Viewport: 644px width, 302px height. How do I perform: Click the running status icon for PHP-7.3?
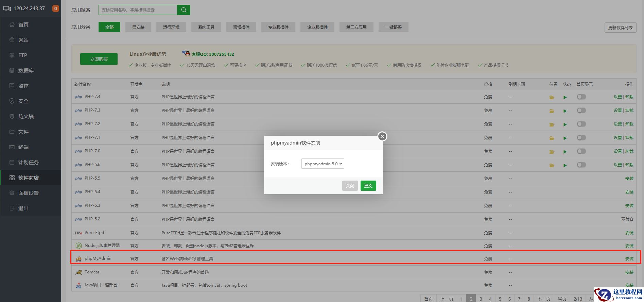[565, 111]
